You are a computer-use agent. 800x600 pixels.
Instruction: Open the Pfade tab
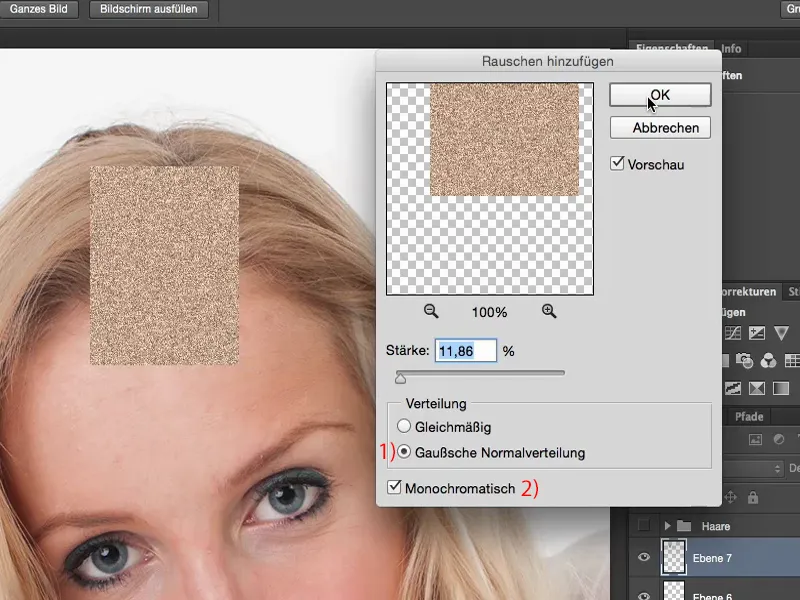(749, 416)
